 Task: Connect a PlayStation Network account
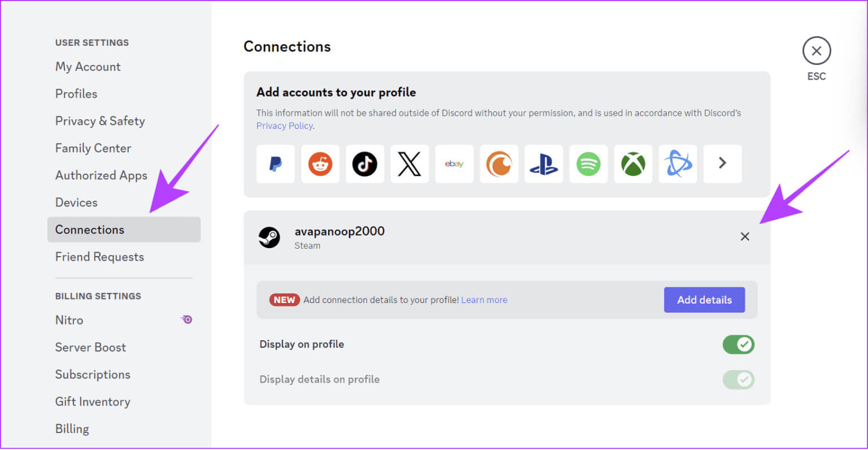(x=544, y=164)
